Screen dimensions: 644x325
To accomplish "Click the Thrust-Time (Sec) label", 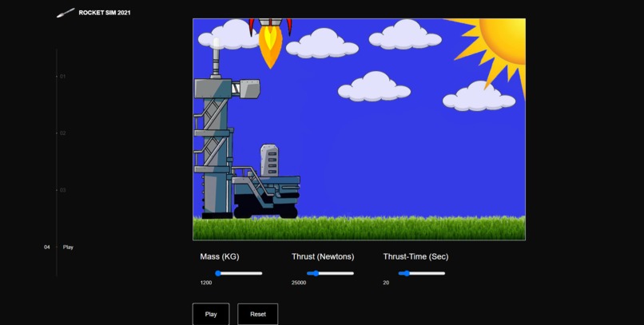I will pyautogui.click(x=415, y=256).
